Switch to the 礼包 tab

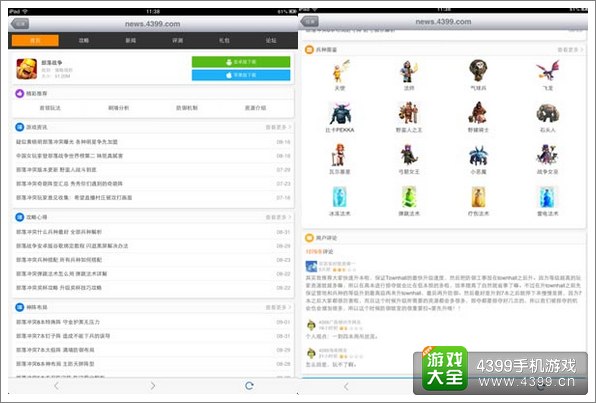(224, 40)
